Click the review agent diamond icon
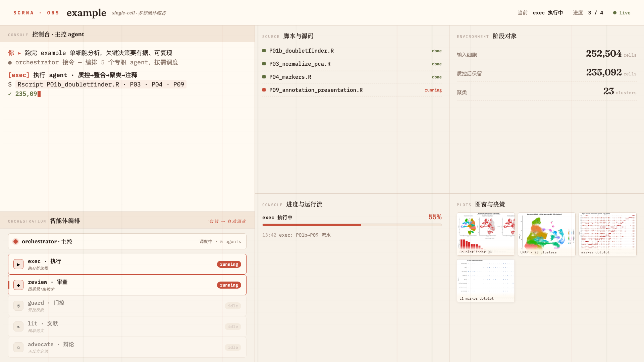 [x=18, y=285]
